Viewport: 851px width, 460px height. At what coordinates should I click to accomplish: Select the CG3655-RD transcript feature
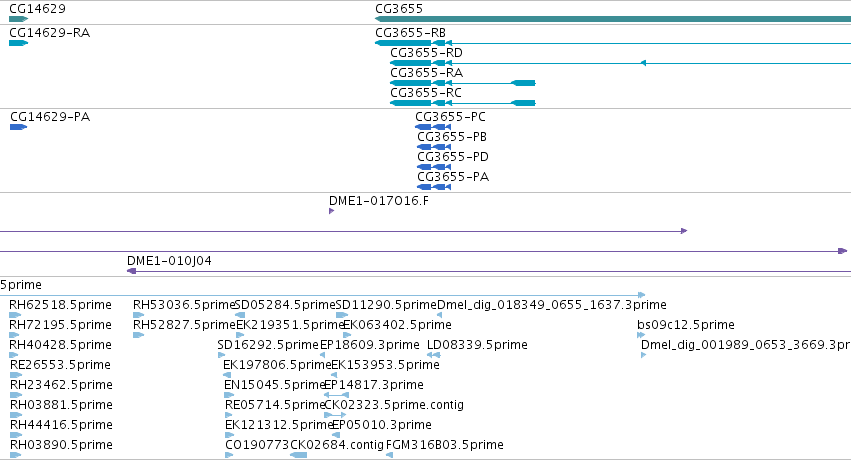point(620,63)
